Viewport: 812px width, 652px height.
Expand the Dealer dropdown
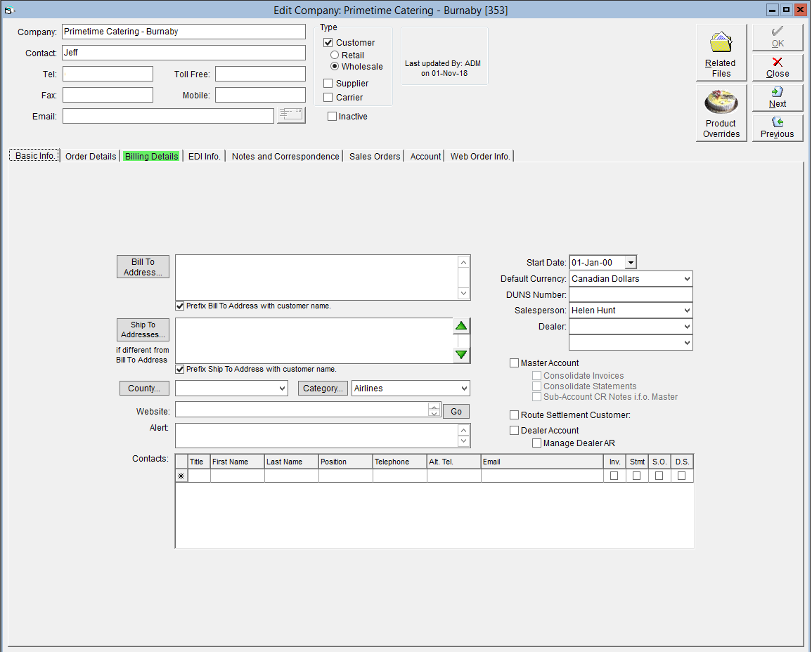pos(687,327)
